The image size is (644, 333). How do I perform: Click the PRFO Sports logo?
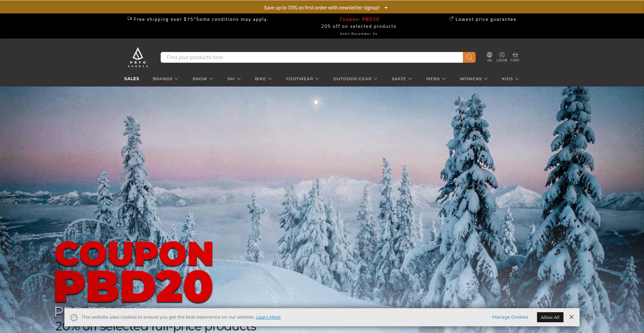coord(138,57)
